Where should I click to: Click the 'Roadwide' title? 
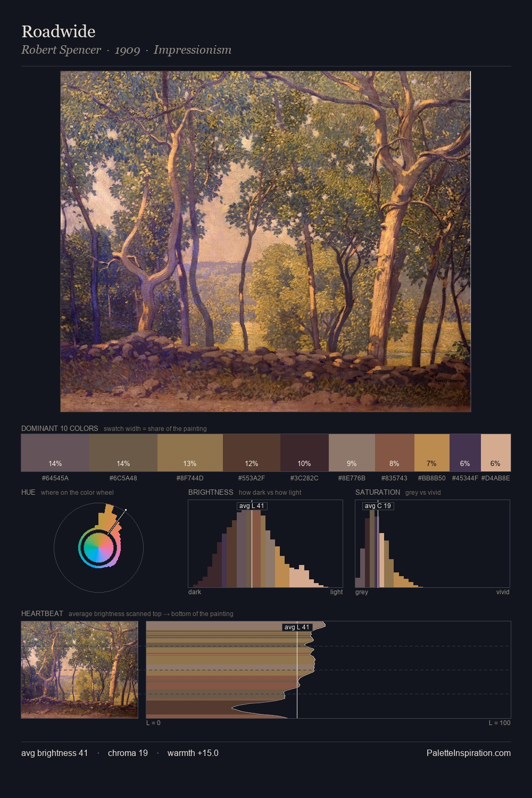tap(59, 31)
